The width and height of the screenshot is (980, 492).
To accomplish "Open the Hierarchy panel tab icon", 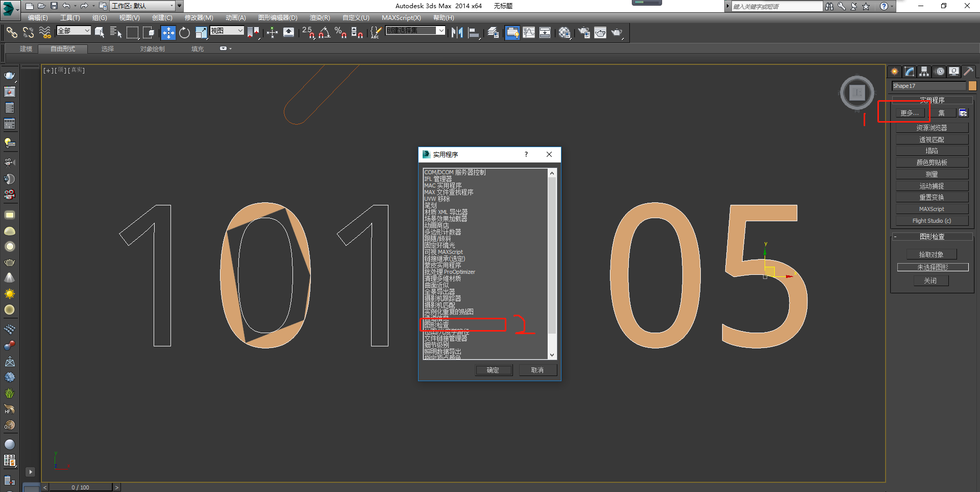I will point(924,72).
